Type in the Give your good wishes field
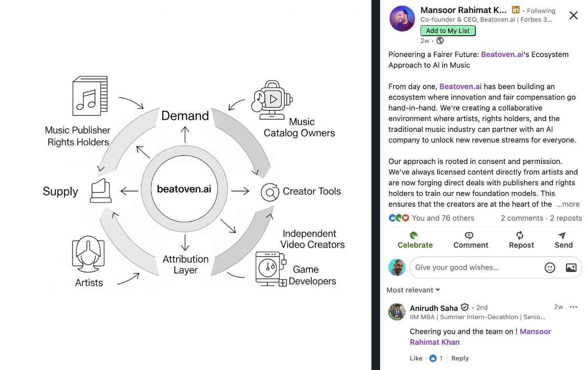Image resolution: width=588 pixels, height=370 pixels. pos(475,267)
